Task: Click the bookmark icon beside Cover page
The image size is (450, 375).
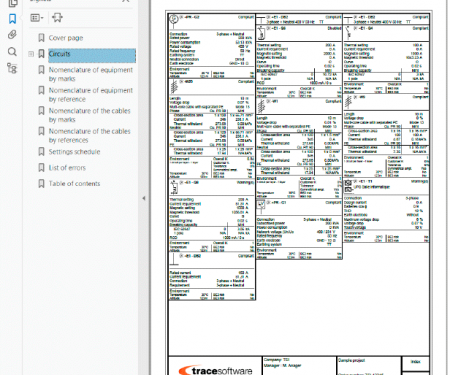Action: coord(41,38)
